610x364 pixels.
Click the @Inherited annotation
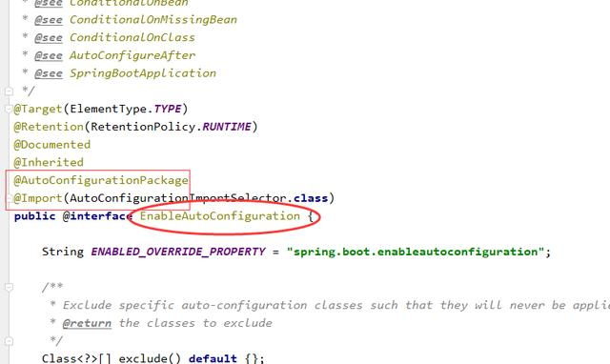49,163
